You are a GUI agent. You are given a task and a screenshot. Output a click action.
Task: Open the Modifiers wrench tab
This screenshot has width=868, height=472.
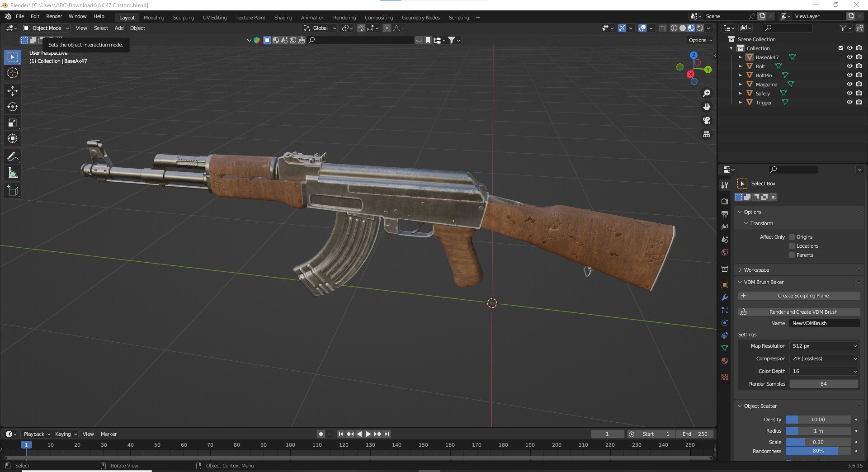point(725,297)
